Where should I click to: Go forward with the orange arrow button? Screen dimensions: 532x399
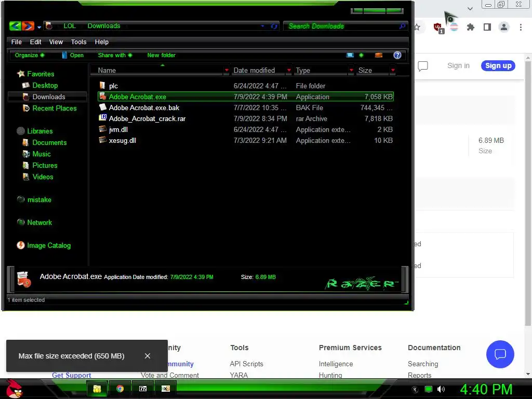(28, 26)
